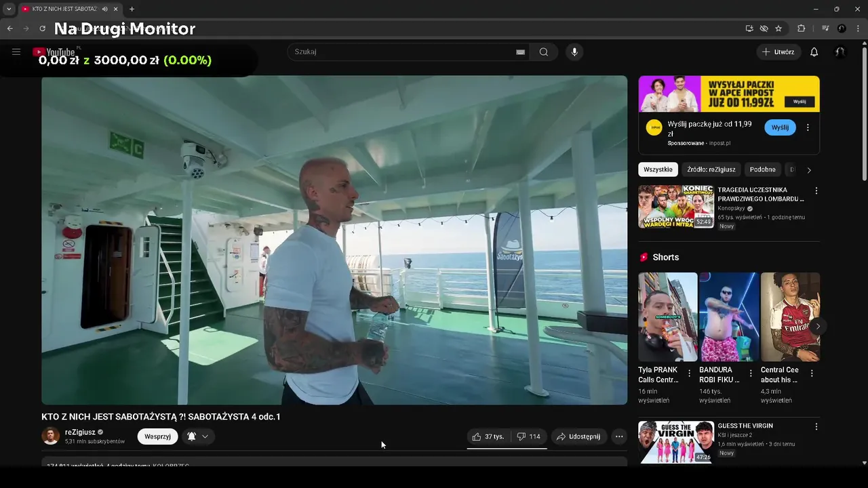Click the search magnifier button
This screenshot has height=488, width=868.
(544, 52)
